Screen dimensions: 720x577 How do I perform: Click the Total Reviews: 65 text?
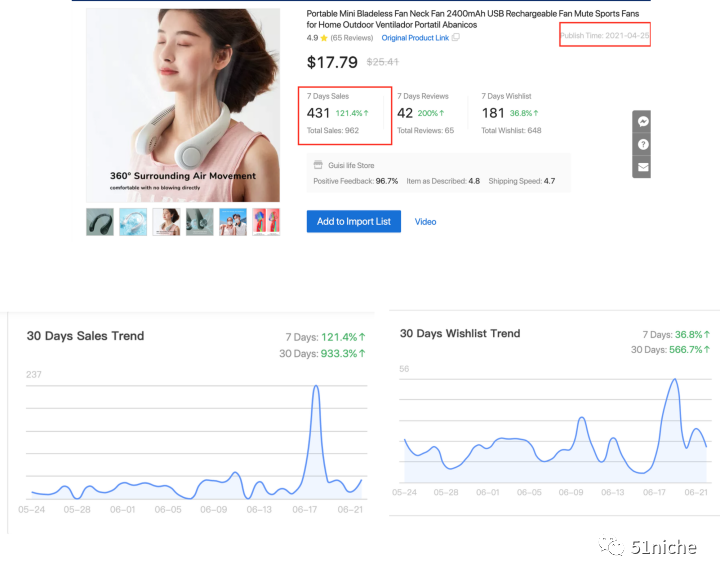tap(425, 130)
